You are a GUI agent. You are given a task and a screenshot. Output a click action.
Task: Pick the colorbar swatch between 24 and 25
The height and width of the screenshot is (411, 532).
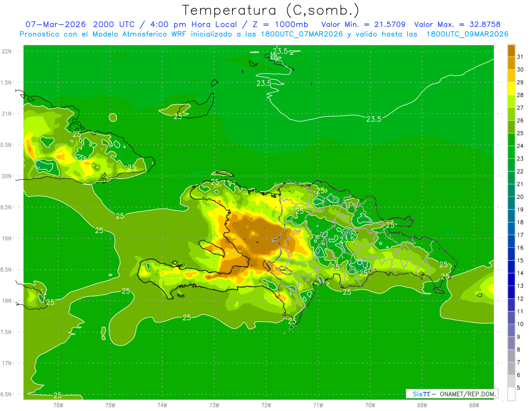(511, 140)
